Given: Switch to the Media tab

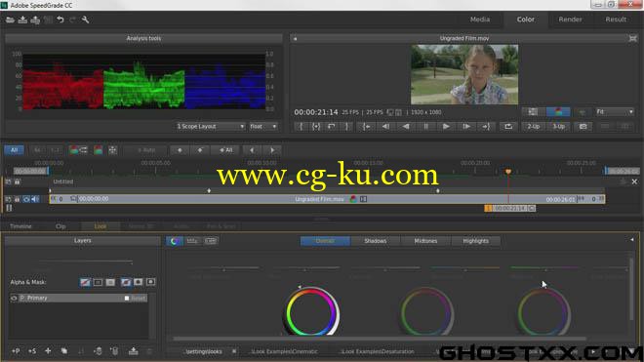Looking at the screenshot, I should tap(480, 20).
